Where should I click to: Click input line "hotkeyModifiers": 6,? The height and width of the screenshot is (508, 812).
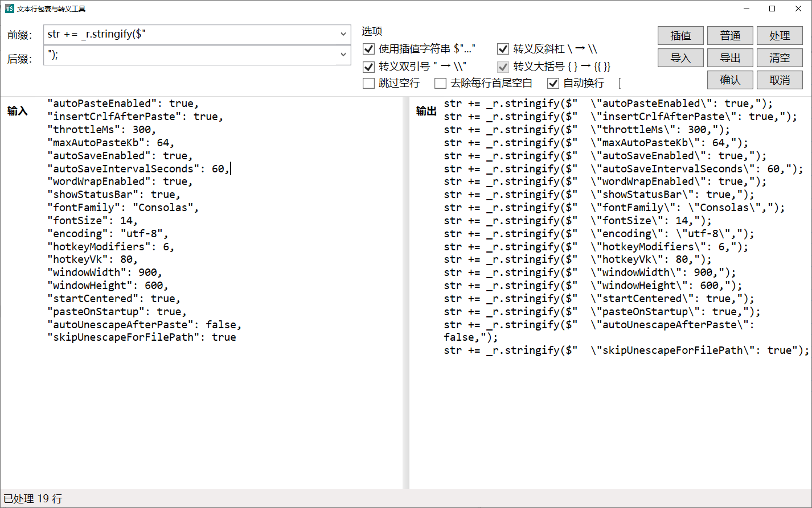pyautogui.click(x=111, y=247)
